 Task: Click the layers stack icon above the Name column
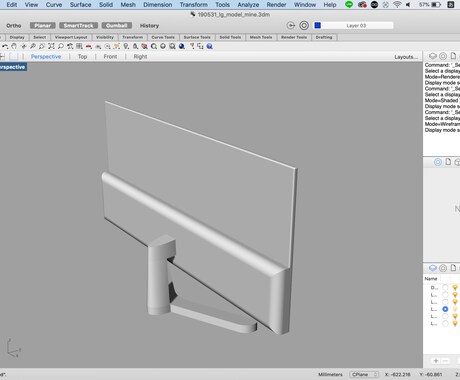coord(433,268)
